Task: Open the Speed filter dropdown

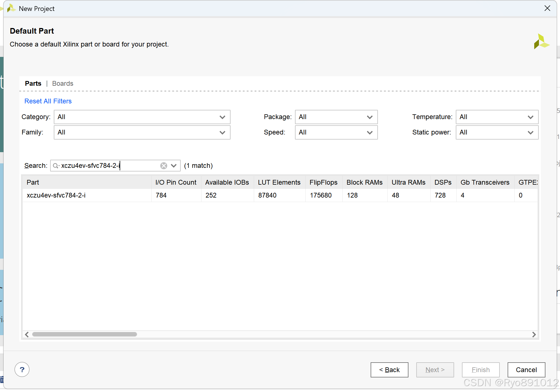Action: [x=336, y=133]
